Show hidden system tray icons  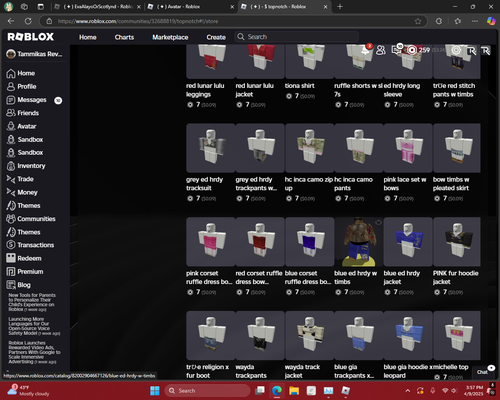click(x=407, y=390)
